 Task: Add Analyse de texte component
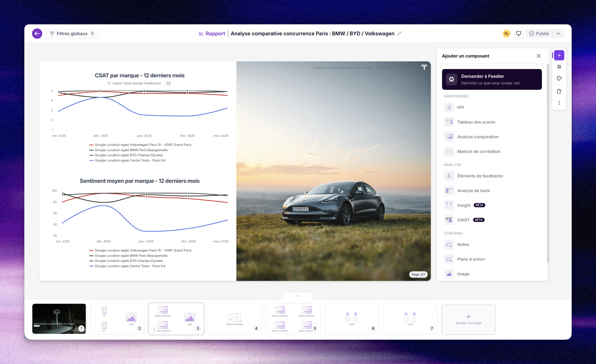pyautogui.click(x=492, y=190)
